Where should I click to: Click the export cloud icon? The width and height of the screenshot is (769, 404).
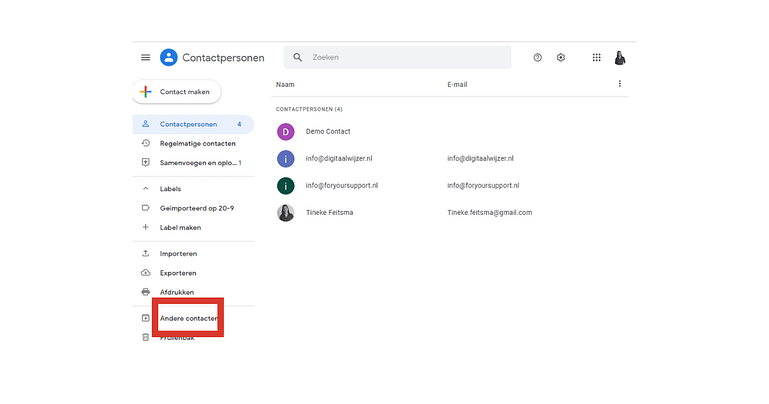pyautogui.click(x=146, y=273)
